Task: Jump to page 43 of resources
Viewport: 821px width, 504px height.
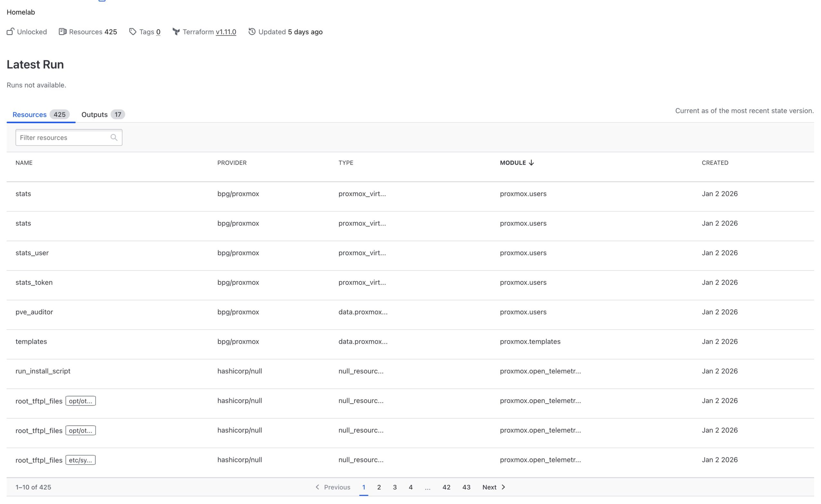Action: pos(466,487)
